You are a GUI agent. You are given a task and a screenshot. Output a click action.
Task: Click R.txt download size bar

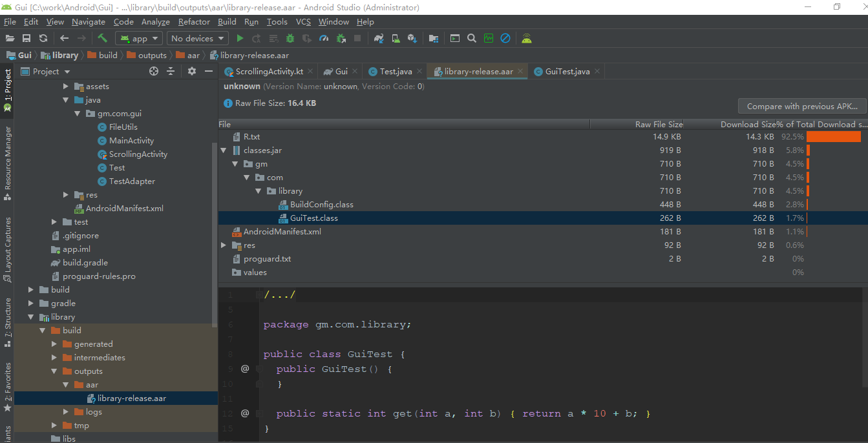(833, 136)
